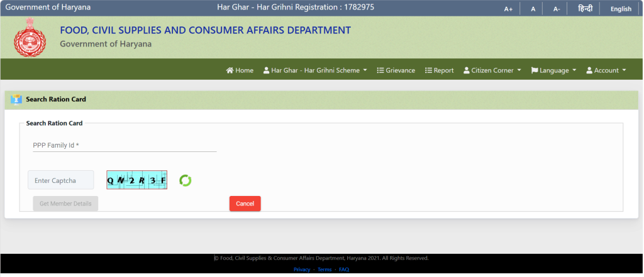Viewport: 644px width, 277px height.
Task: Click the captcha image QN2R3F
Action: click(136, 180)
